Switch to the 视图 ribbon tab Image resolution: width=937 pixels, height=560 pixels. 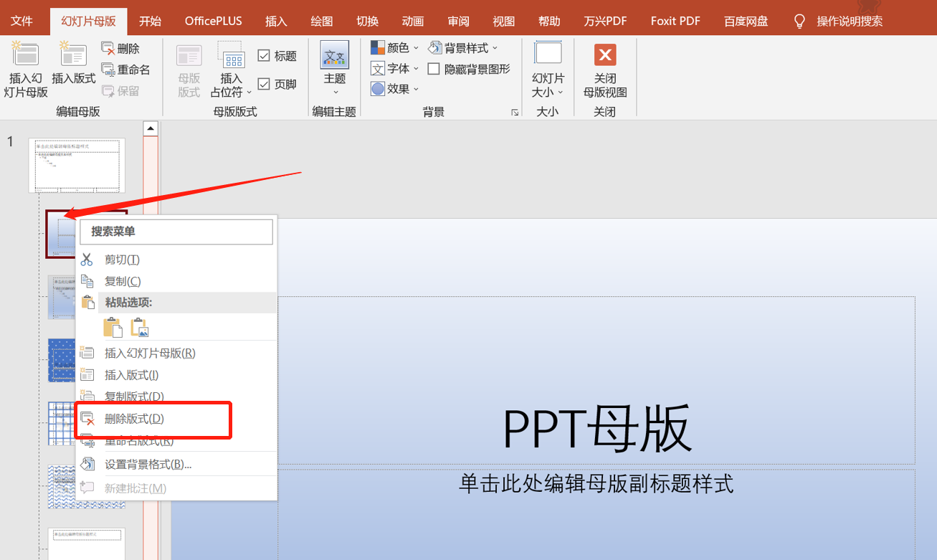pyautogui.click(x=503, y=21)
